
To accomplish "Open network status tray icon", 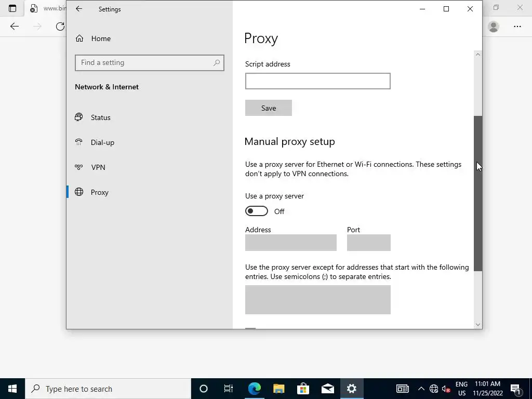I will [434, 389].
